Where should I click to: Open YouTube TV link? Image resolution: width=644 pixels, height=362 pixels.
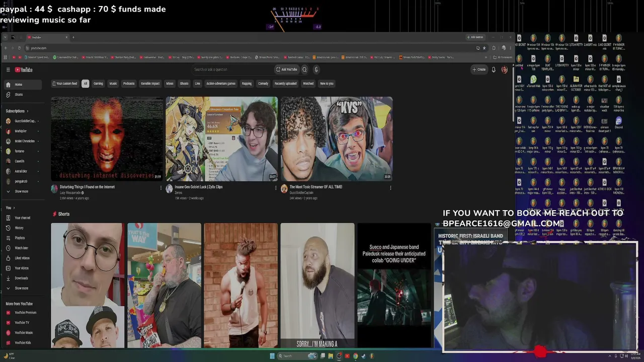23,323
